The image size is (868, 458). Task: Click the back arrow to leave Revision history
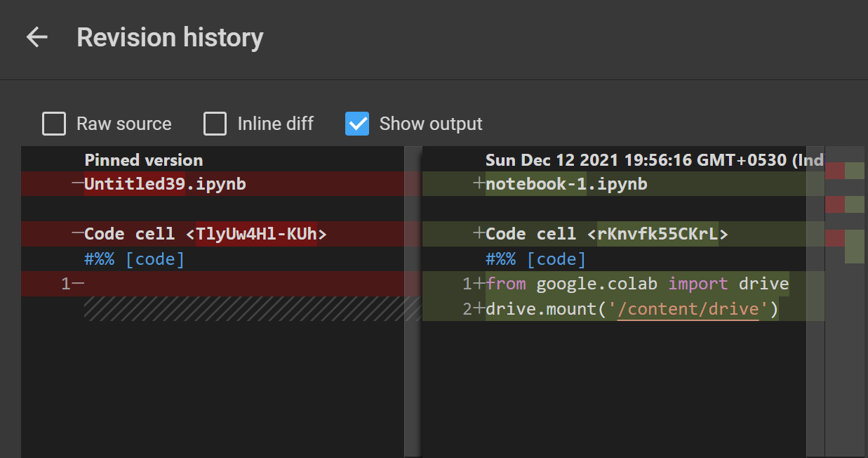36,37
